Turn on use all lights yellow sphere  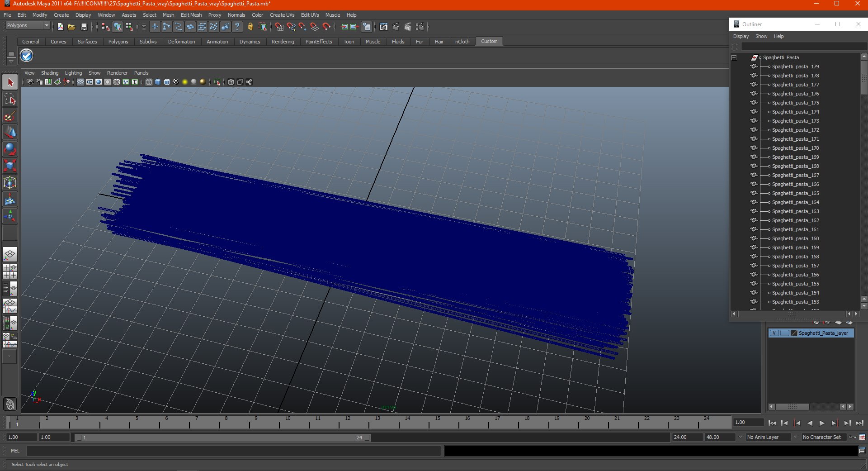click(185, 82)
